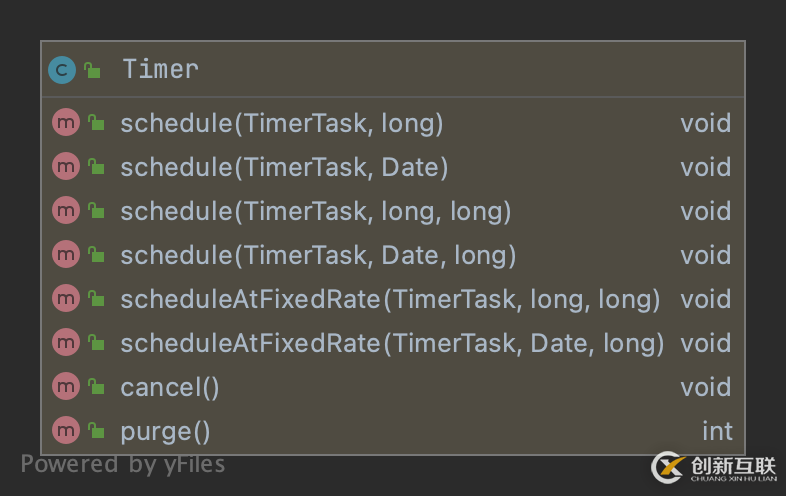Viewport: 786px width, 496px height.
Task: Click method icon for schedule(TimerTask, Date)
Action: click(66, 166)
